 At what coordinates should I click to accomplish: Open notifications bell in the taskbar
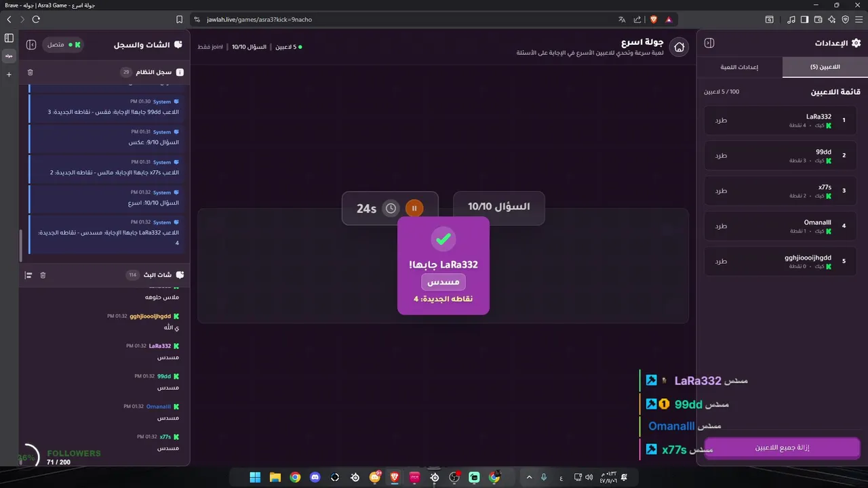pyautogui.click(x=623, y=477)
